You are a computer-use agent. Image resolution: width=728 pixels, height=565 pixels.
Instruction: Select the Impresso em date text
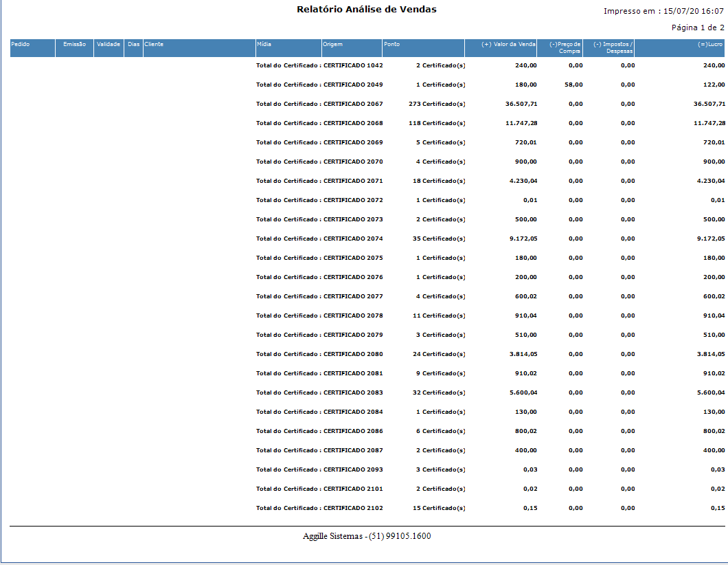pyautogui.click(x=663, y=12)
